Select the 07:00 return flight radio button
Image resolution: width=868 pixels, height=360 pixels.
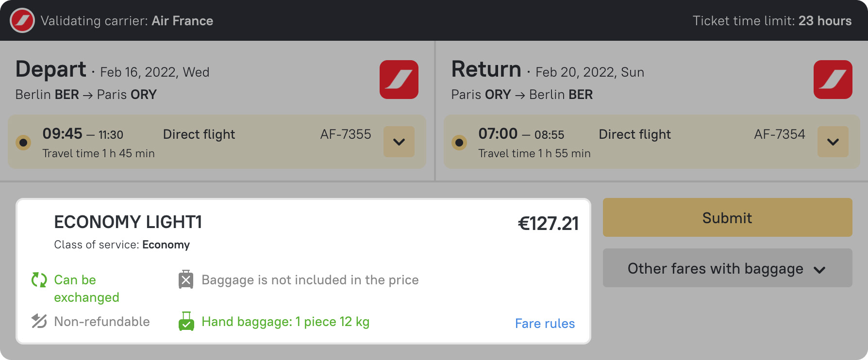(459, 143)
